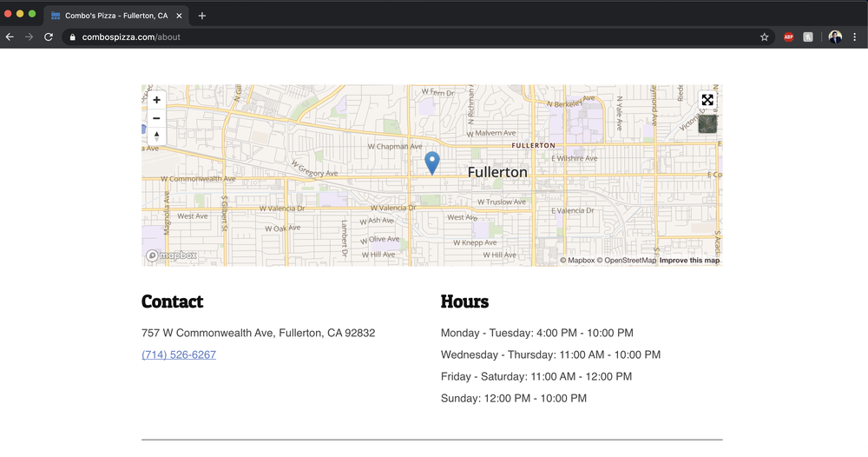Enter fullscreen mode on the map
This screenshot has width=868, height=457.
pyautogui.click(x=707, y=101)
